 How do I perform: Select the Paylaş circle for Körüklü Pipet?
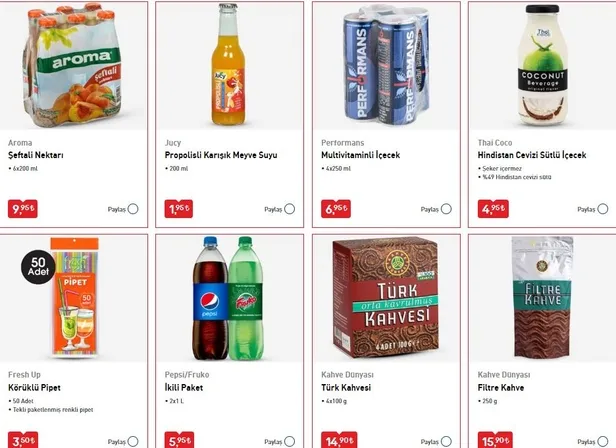pos(133,441)
